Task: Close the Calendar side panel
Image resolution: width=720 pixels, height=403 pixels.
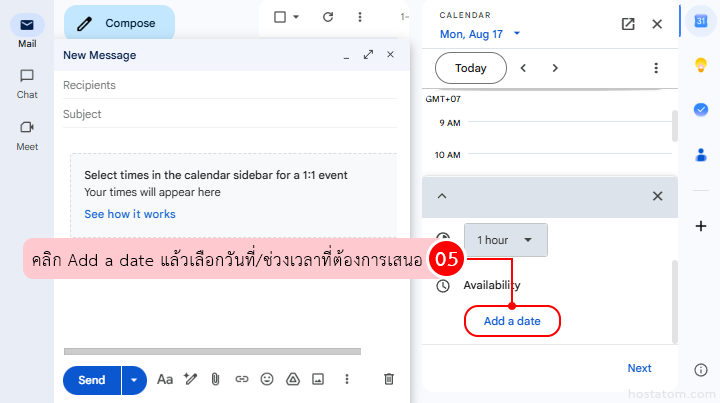Action: pos(657,24)
